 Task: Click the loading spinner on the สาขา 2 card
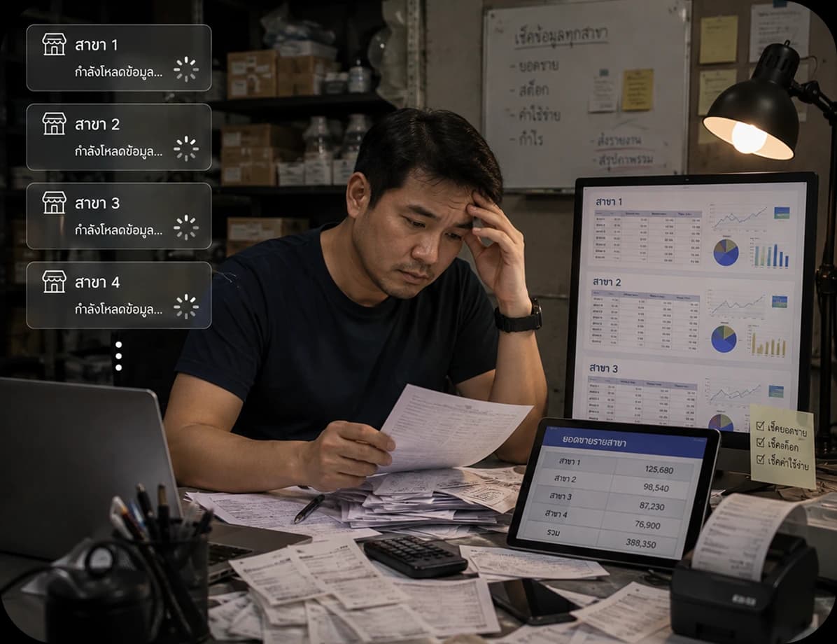coord(185,148)
